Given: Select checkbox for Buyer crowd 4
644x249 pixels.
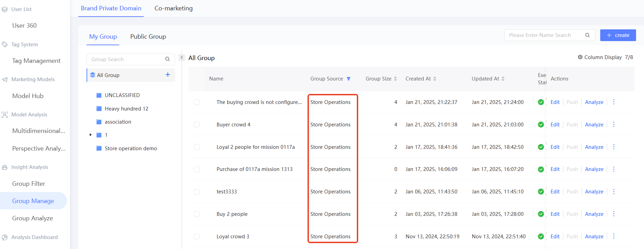Looking at the screenshot, I should (x=197, y=125).
